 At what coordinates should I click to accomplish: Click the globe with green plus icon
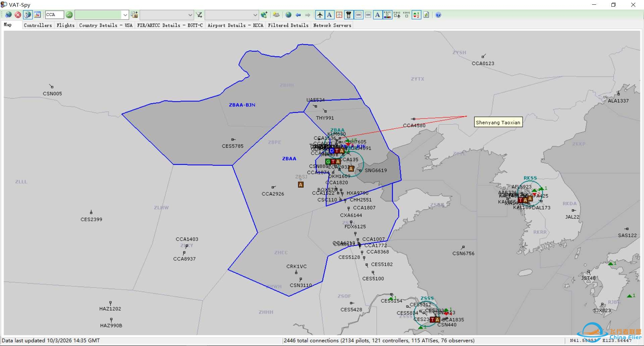click(x=264, y=15)
